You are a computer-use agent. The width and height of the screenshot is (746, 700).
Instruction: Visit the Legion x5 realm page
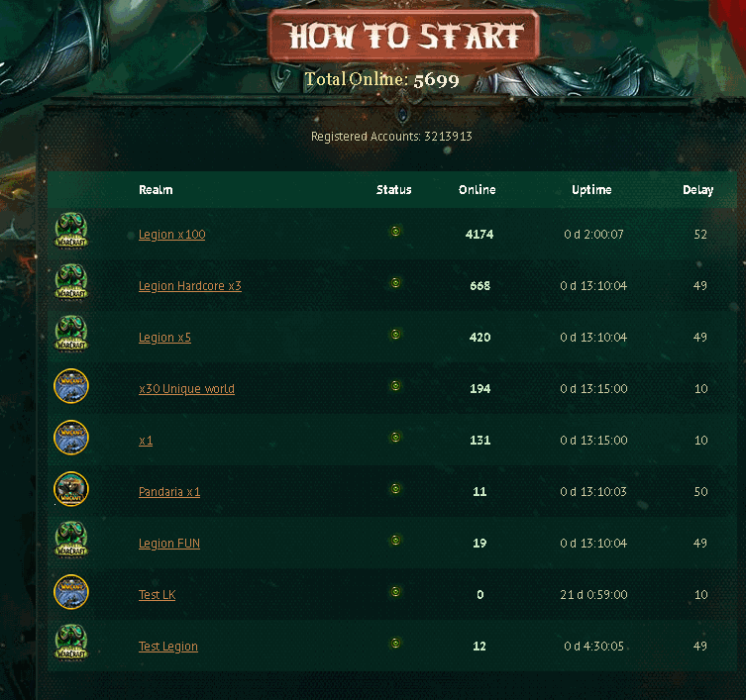tap(164, 338)
